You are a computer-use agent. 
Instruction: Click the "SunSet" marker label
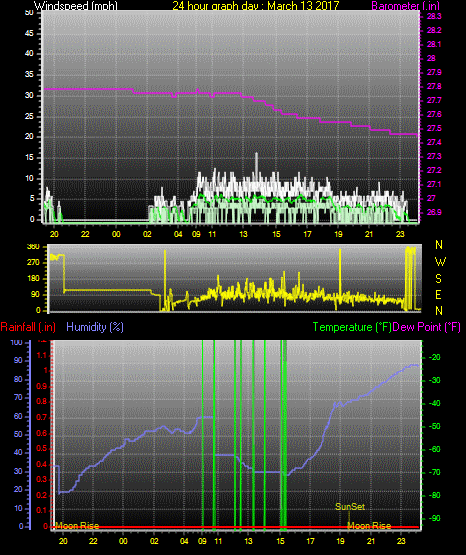350,507
